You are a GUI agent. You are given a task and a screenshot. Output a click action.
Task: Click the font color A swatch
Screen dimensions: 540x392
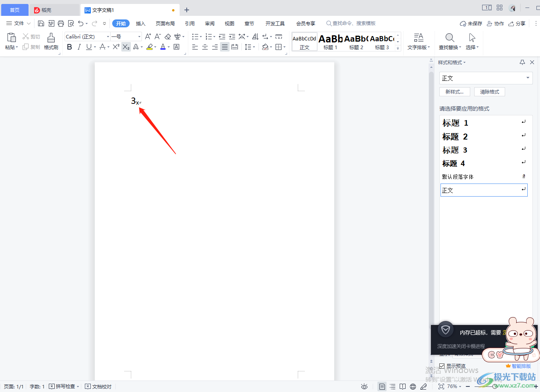click(x=163, y=47)
